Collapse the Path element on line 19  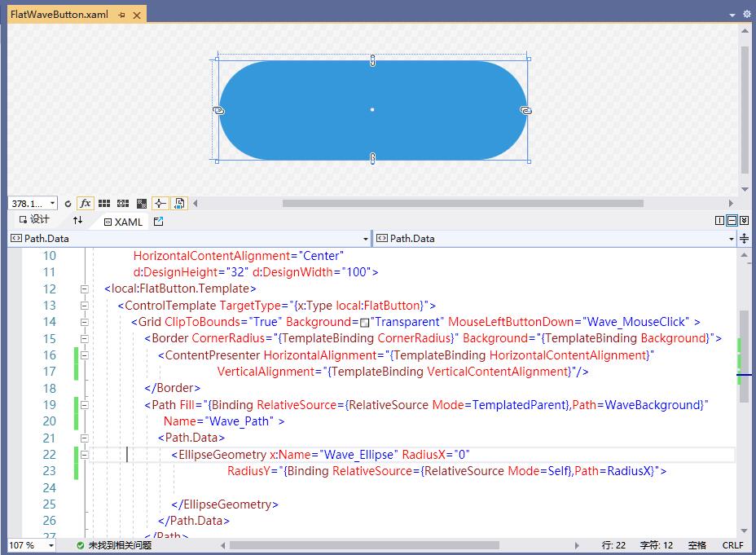[85, 405]
